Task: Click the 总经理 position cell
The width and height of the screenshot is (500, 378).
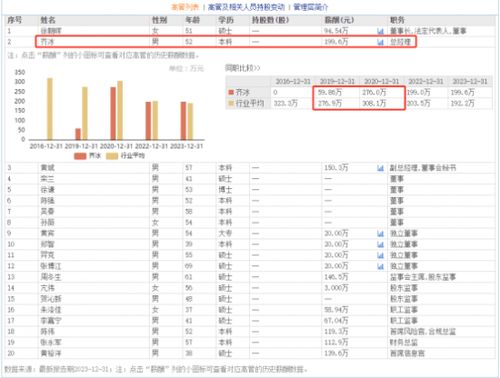Action: (400, 42)
